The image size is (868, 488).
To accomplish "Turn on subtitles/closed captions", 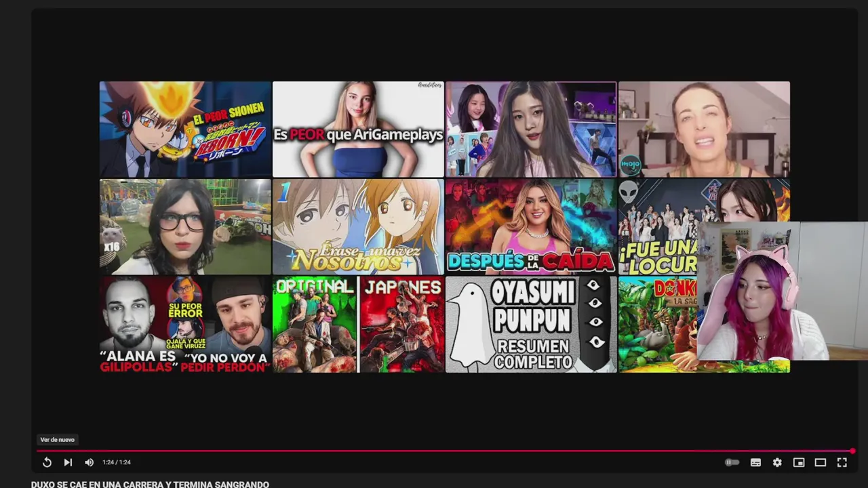I will 755,462.
